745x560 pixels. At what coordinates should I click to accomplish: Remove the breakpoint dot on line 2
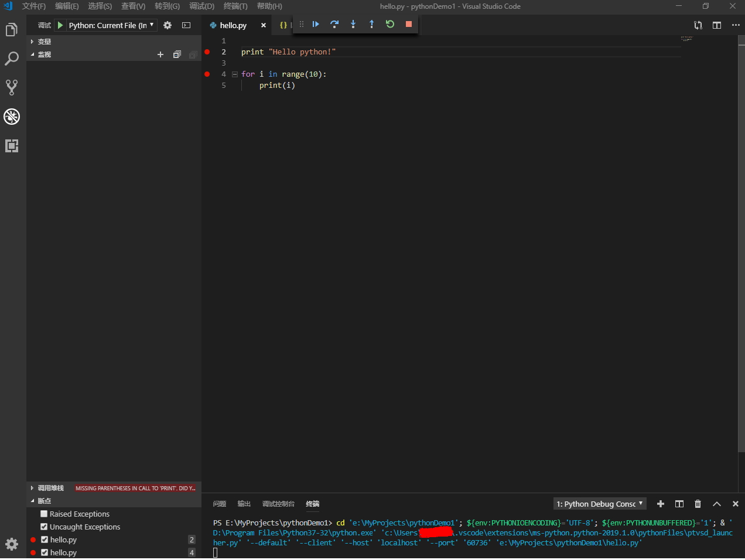coord(207,52)
